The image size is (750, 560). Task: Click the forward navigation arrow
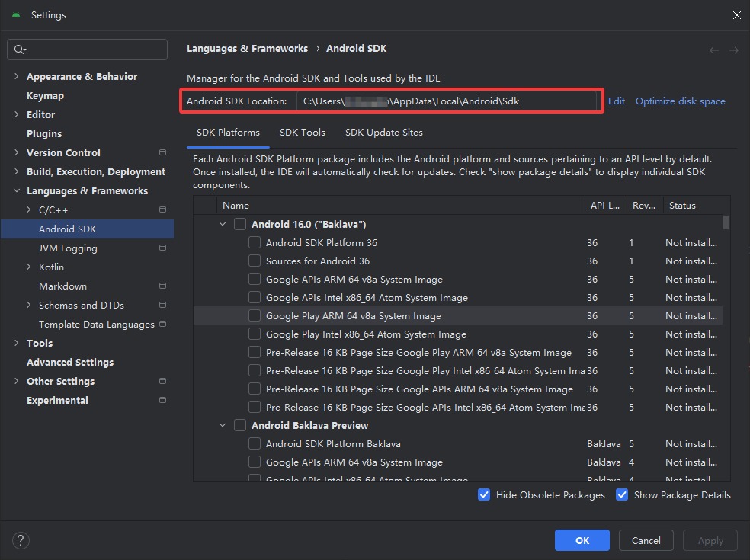(x=734, y=50)
